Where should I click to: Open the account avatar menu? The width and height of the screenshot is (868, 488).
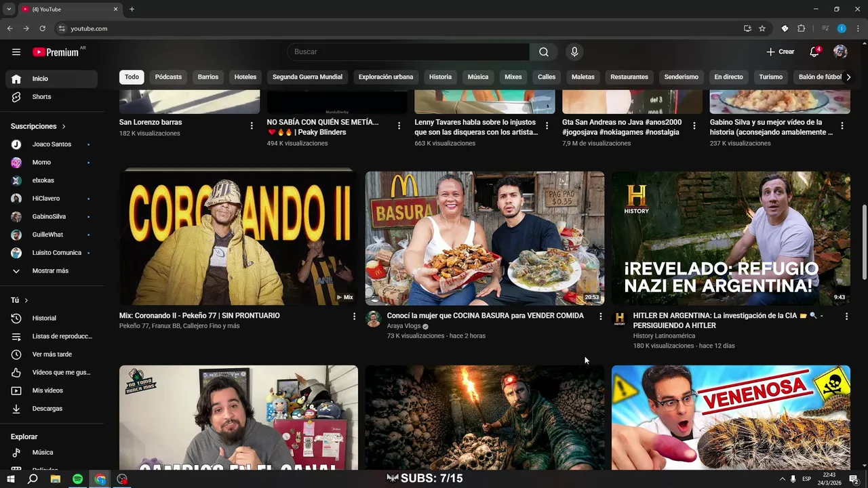840,52
